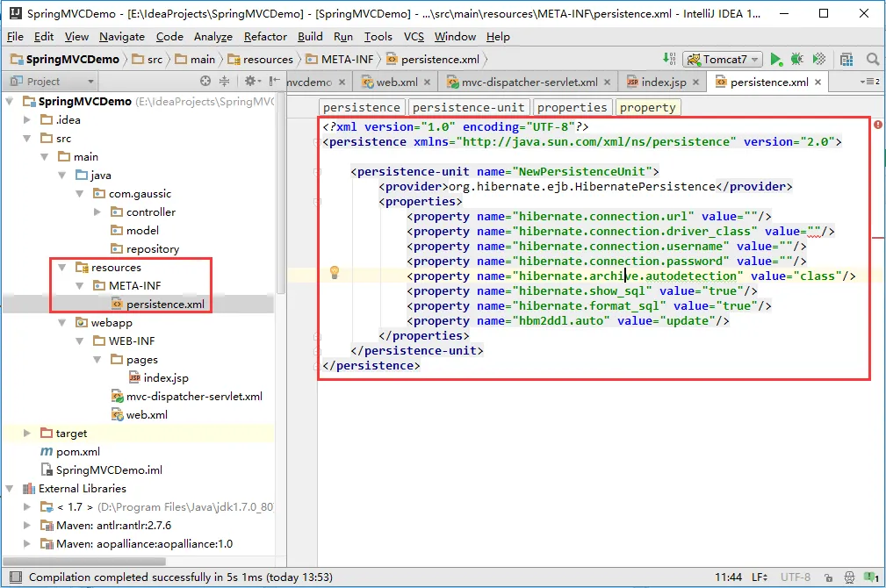Change the LF line separator in status bar
Viewport: 886px width, 588px height.
760,577
